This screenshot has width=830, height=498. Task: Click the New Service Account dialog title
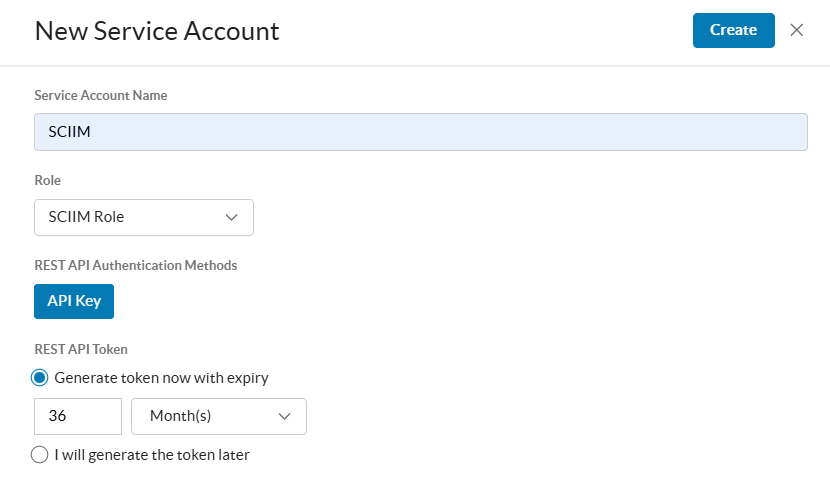(157, 31)
